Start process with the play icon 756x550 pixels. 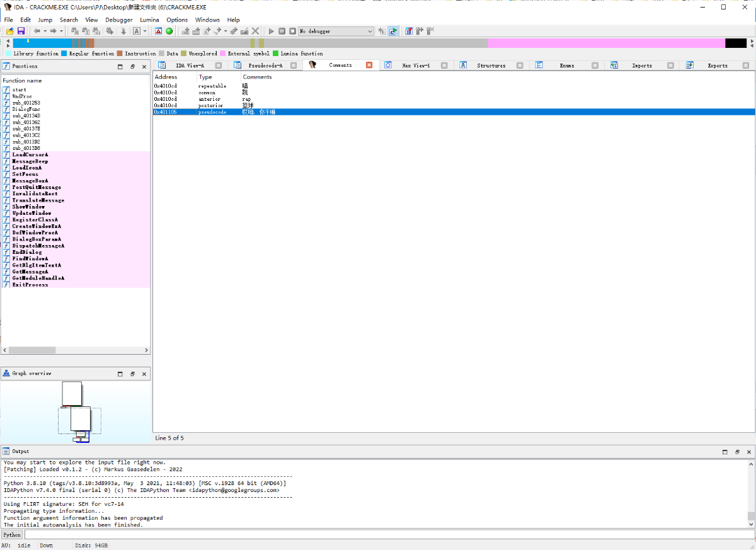pos(272,31)
